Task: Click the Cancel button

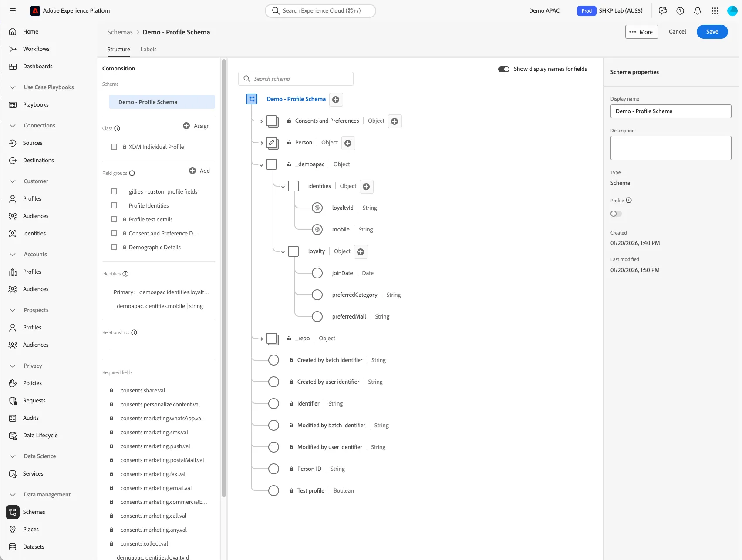Action: point(678,32)
